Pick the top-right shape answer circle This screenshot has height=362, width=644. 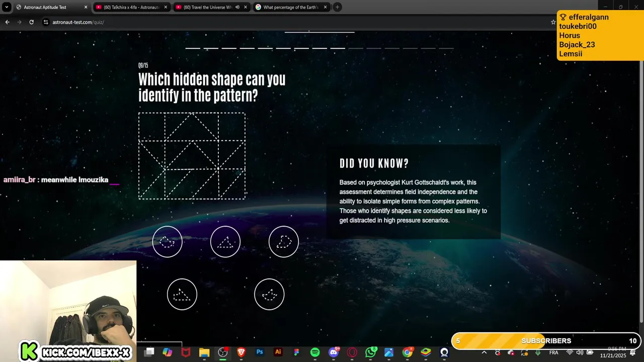284,242
